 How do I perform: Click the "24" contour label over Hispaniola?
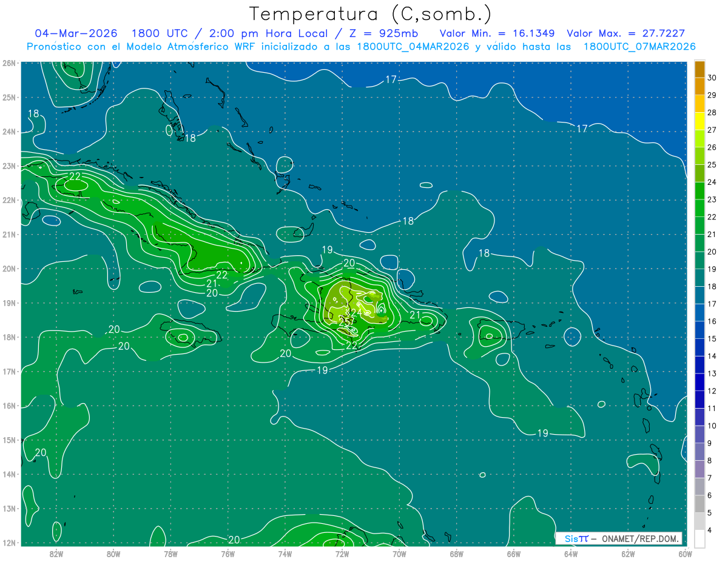(x=357, y=312)
